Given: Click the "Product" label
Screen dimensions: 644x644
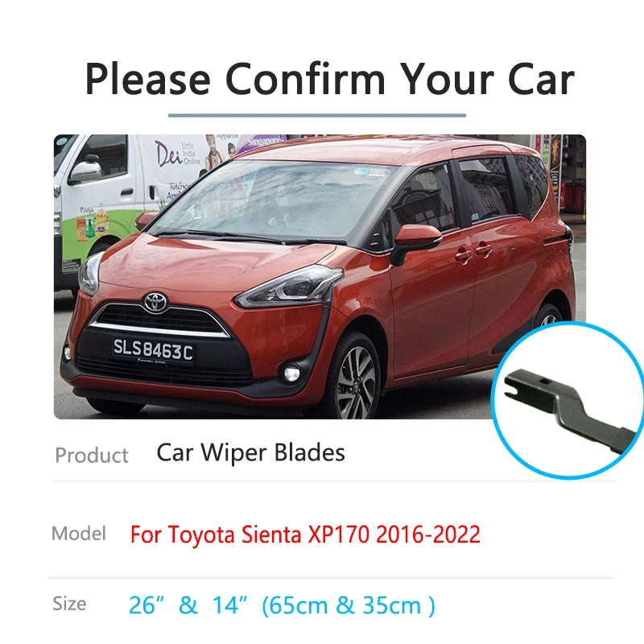Looking at the screenshot, I should point(92,455).
